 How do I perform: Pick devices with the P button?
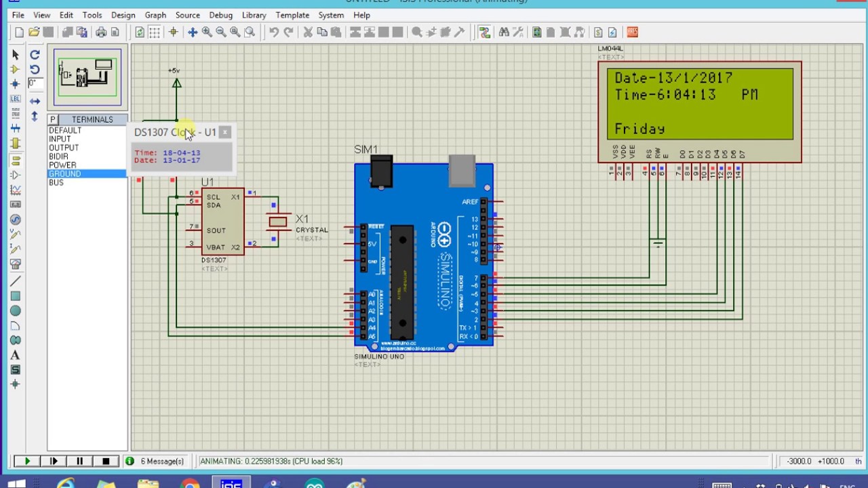(53, 119)
